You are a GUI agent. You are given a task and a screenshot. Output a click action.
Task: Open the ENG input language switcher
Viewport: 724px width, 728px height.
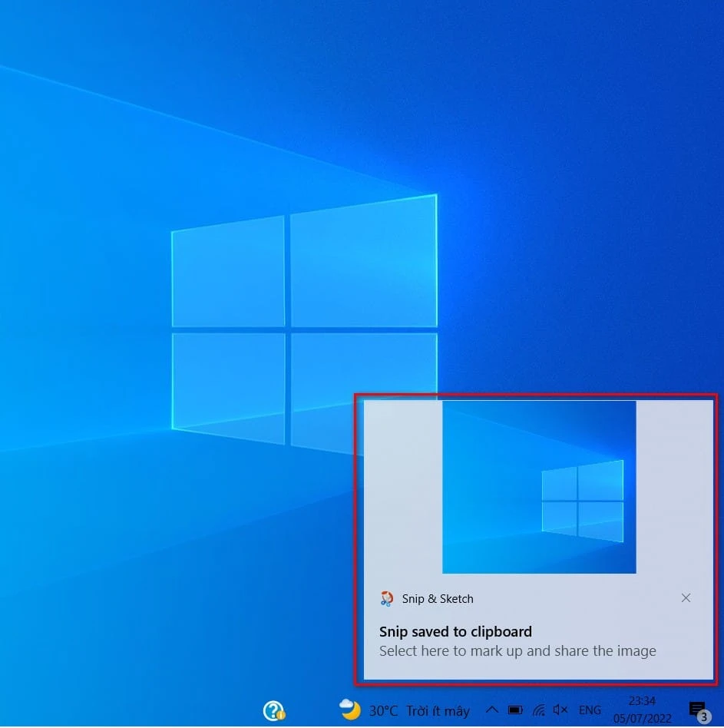tap(590, 710)
